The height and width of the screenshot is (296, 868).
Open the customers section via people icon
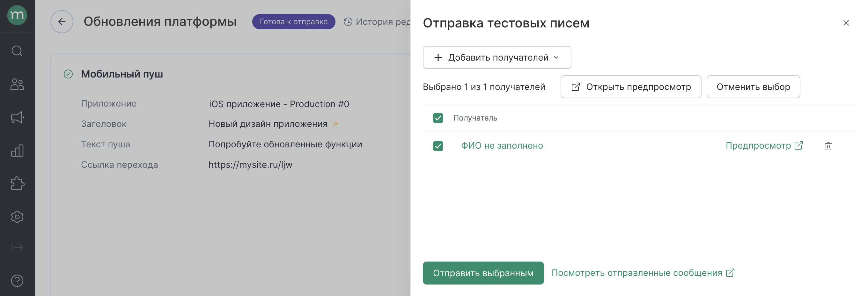[17, 84]
